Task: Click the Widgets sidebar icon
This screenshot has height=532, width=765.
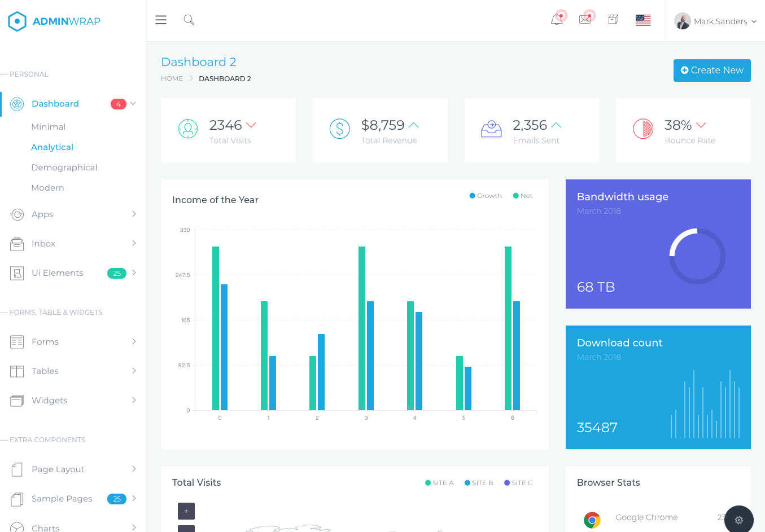Action: 17,401
